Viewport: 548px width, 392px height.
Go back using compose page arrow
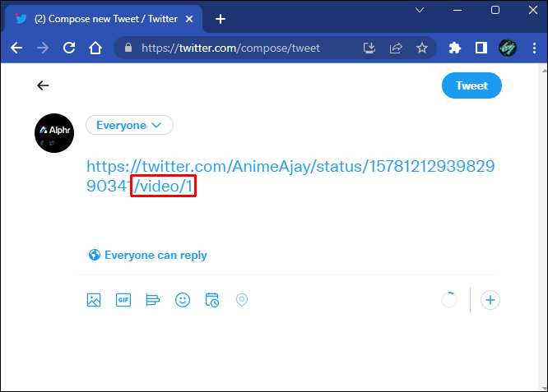[43, 85]
